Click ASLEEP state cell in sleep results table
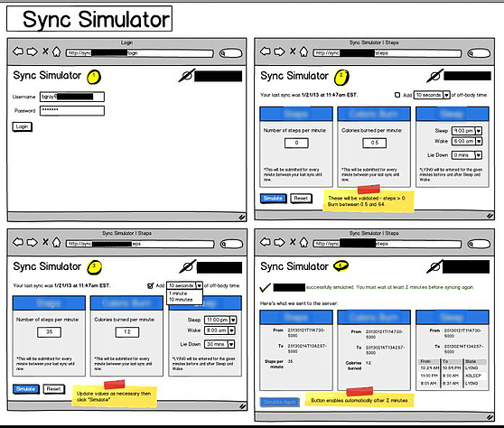This screenshot has height=428, width=504. point(473,376)
